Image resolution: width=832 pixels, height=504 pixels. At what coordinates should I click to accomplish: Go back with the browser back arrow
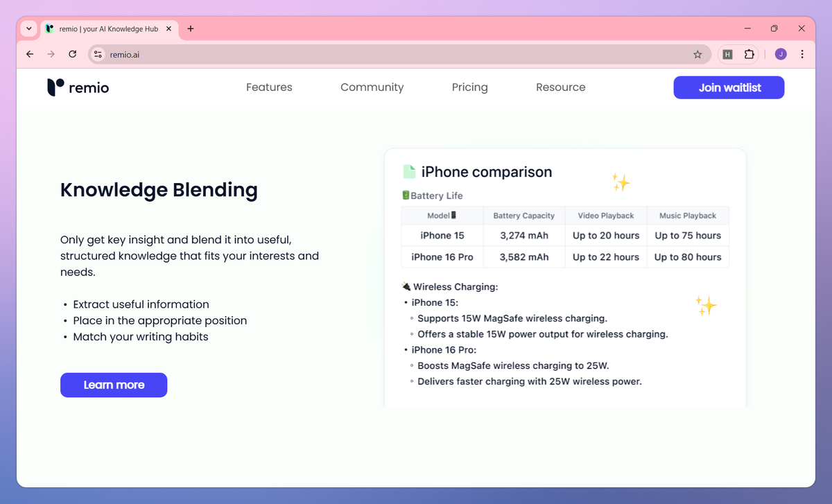click(x=29, y=54)
